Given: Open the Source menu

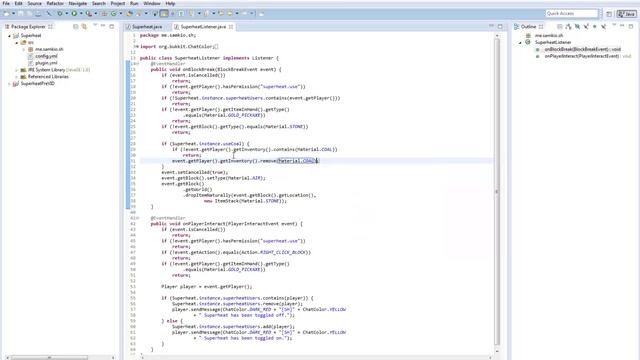Looking at the screenshot, I should point(34,3).
